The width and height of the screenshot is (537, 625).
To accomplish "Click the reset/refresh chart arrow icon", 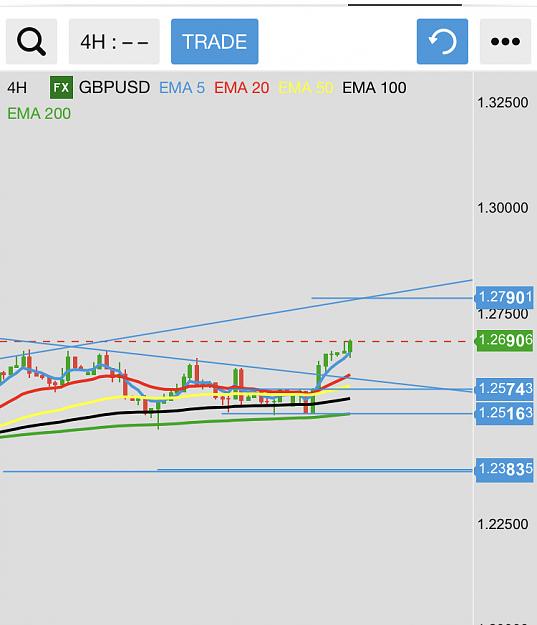I will tap(442, 41).
